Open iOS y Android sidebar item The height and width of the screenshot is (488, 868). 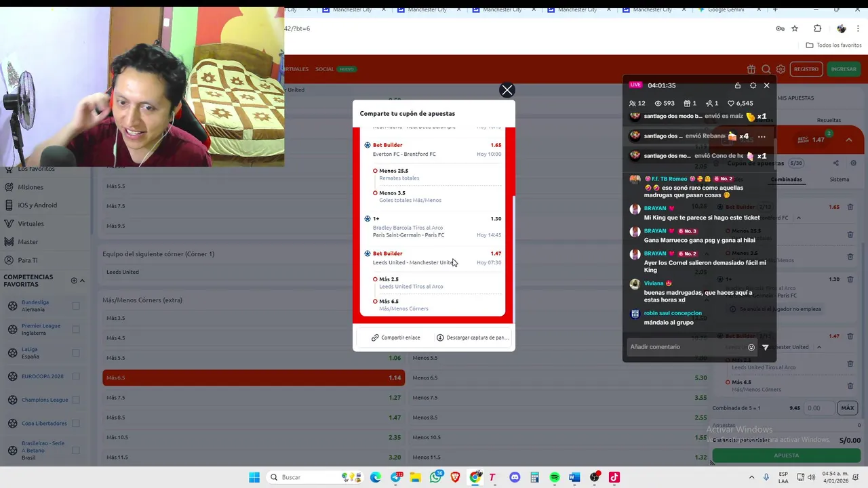[x=37, y=205]
